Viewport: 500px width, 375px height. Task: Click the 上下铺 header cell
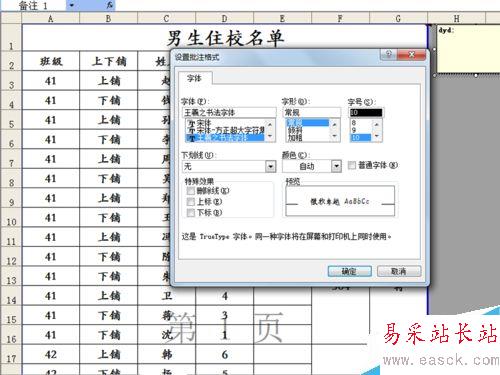pyautogui.click(x=109, y=61)
